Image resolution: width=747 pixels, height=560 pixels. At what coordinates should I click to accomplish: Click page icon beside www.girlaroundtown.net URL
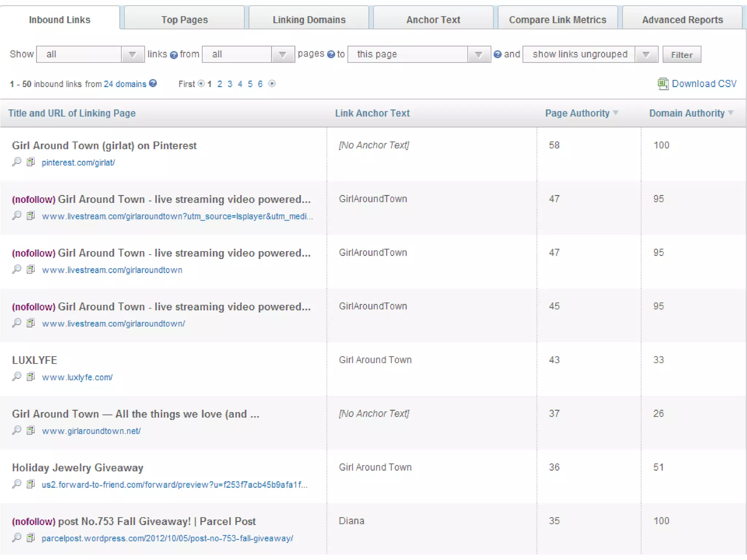31,430
